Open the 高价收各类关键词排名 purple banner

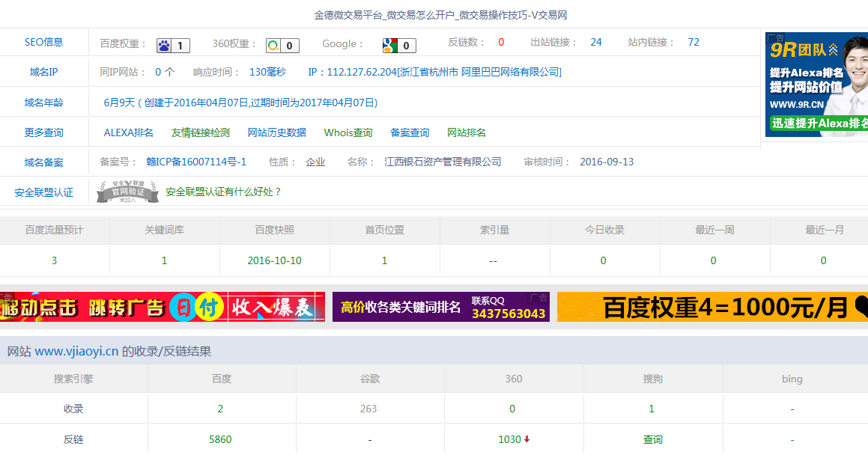coord(440,307)
